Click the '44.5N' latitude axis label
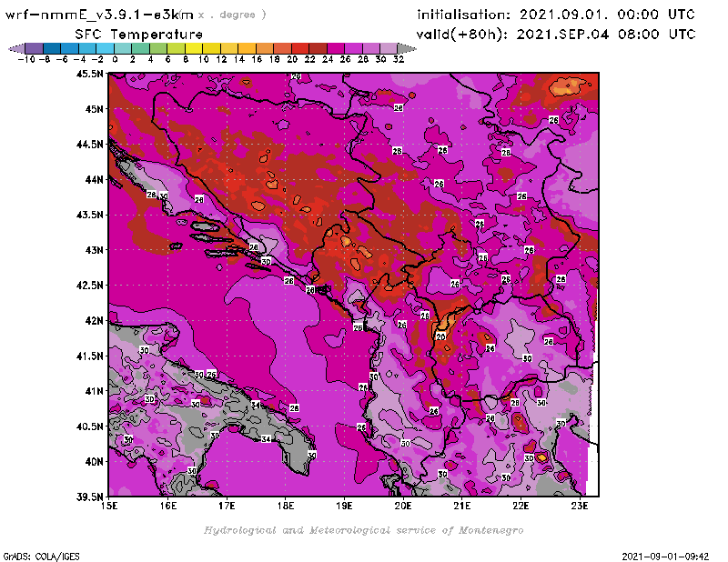 (x=89, y=145)
